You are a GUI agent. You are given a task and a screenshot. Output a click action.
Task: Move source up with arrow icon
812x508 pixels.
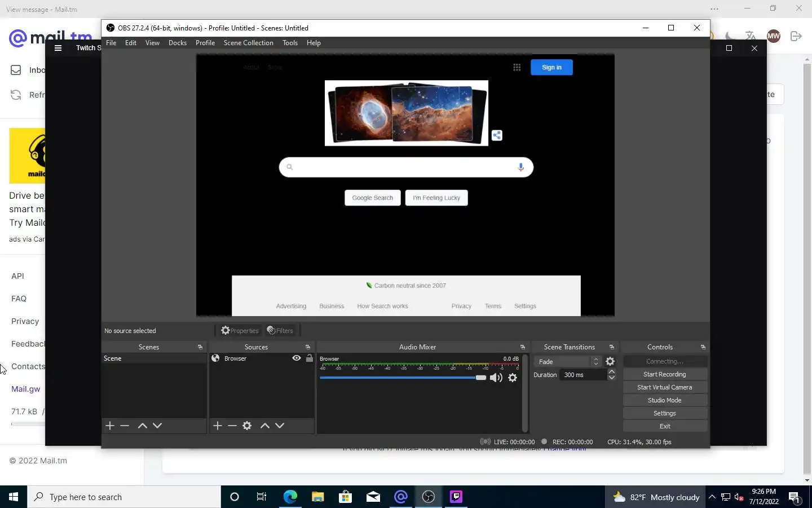[265, 426]
